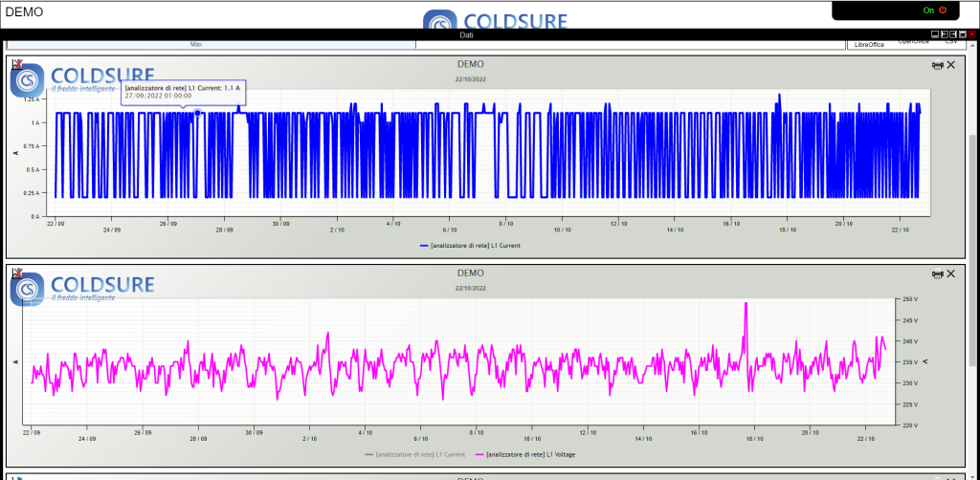Image resolution: width=980 pixels, height=480 pixels.
Task: Dock the Dati window to the left
Action: click(945, 35)
